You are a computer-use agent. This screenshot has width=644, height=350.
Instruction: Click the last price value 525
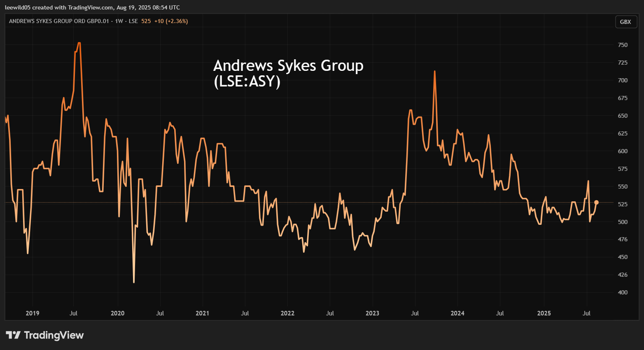146,21
